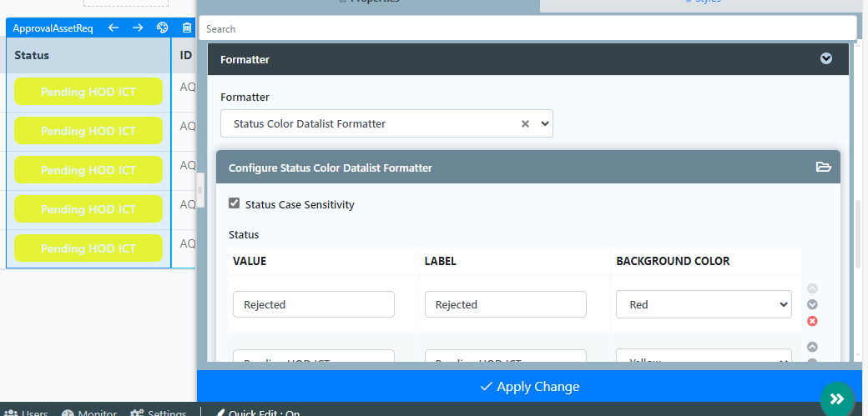Click the folder icon in Configure header

click(823, 168)
